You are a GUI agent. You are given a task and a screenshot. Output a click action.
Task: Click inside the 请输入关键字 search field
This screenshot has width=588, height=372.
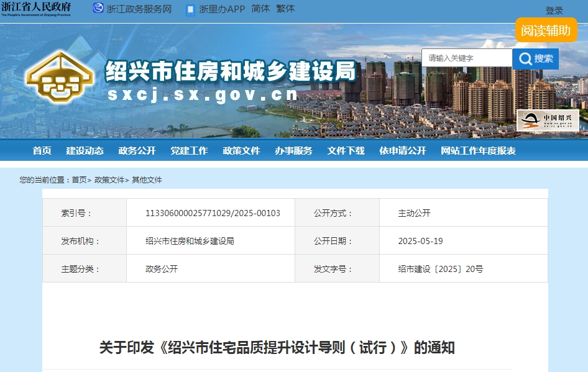click(466, 58)
